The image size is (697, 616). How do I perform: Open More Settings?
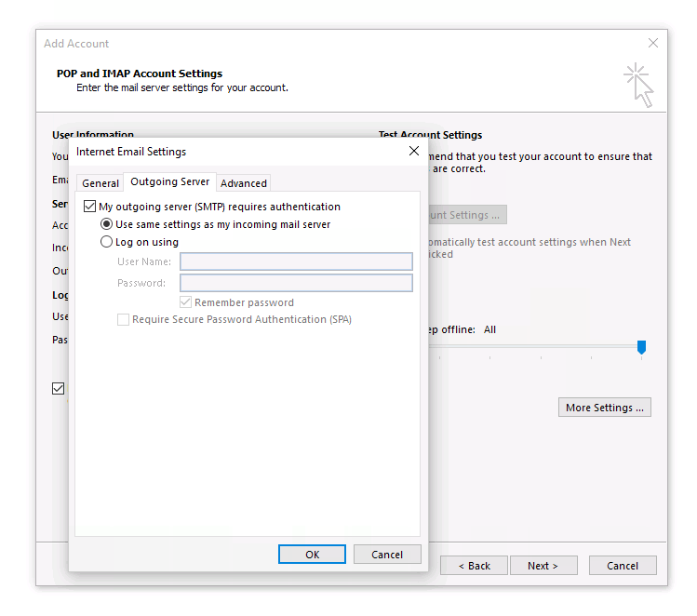pos(604,408)
